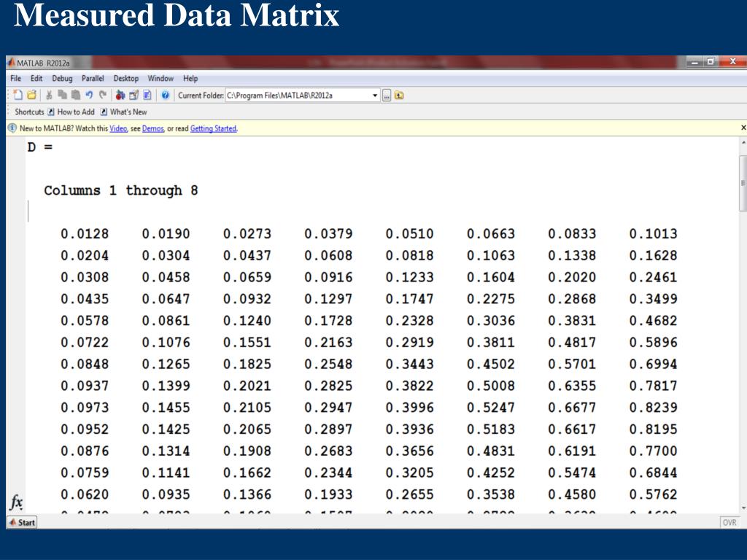
Task: Open the Debug menu
Action: coord(62,79)
